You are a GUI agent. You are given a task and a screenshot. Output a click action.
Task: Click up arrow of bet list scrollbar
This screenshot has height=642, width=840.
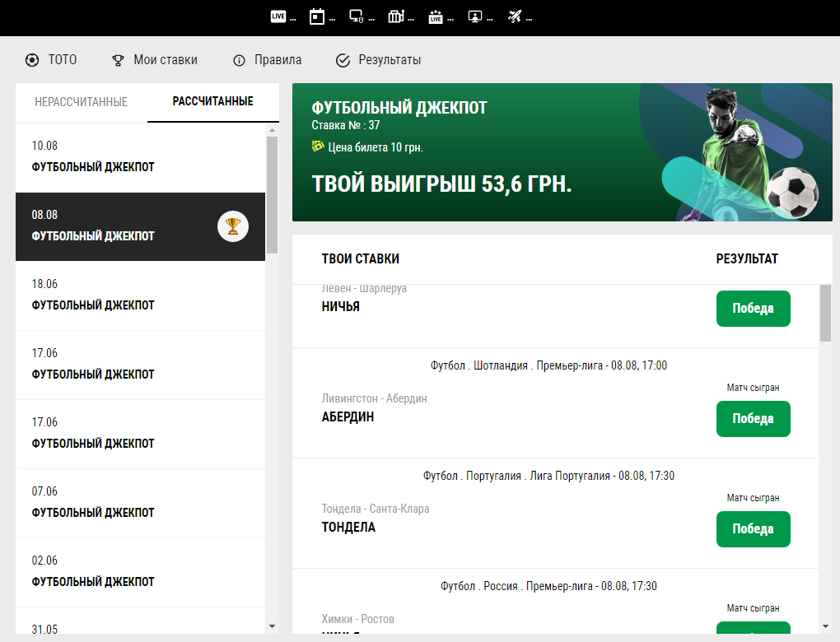click(x=272, y=130)
